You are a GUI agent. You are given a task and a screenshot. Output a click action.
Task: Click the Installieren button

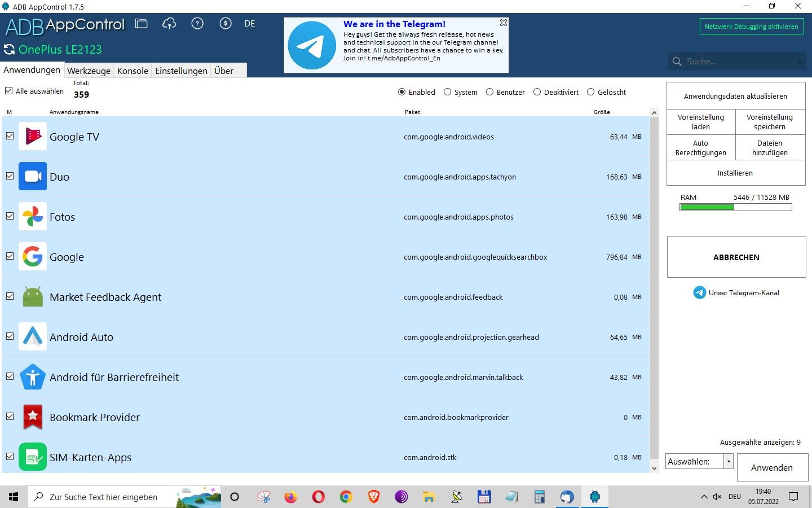click(735, 173)
